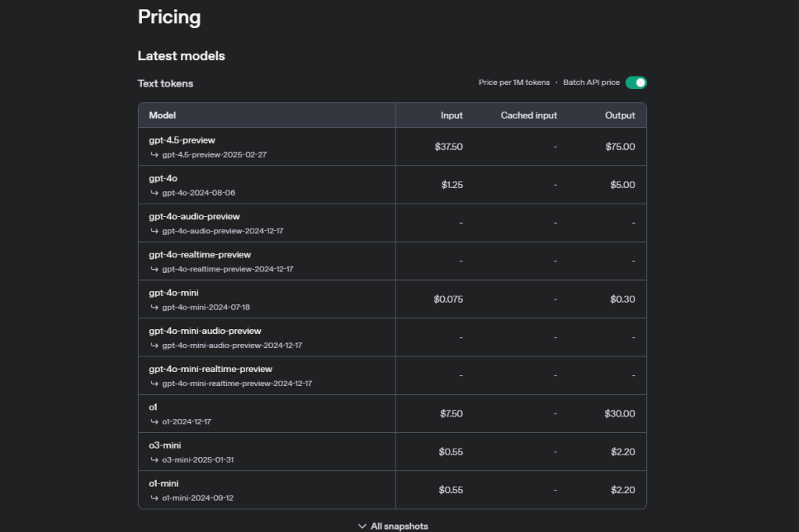Click the Latest models heading

181,55
